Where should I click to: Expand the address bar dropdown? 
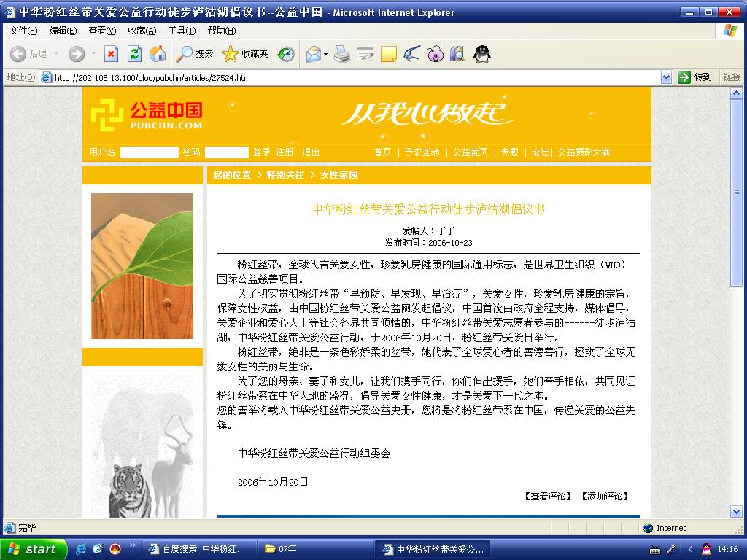click(667, 77)
